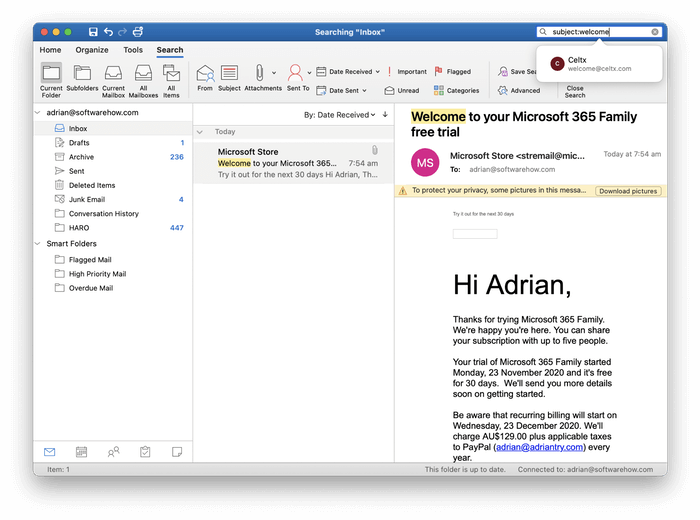
Task: Collapse adrian@softwarehow.com account tree
Action: click(38, 112)
